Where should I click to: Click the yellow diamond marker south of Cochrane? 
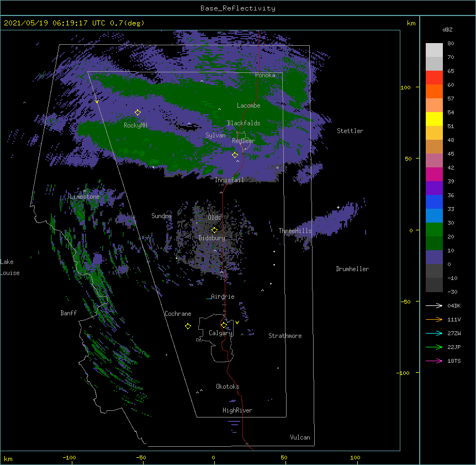click(188, 326)
